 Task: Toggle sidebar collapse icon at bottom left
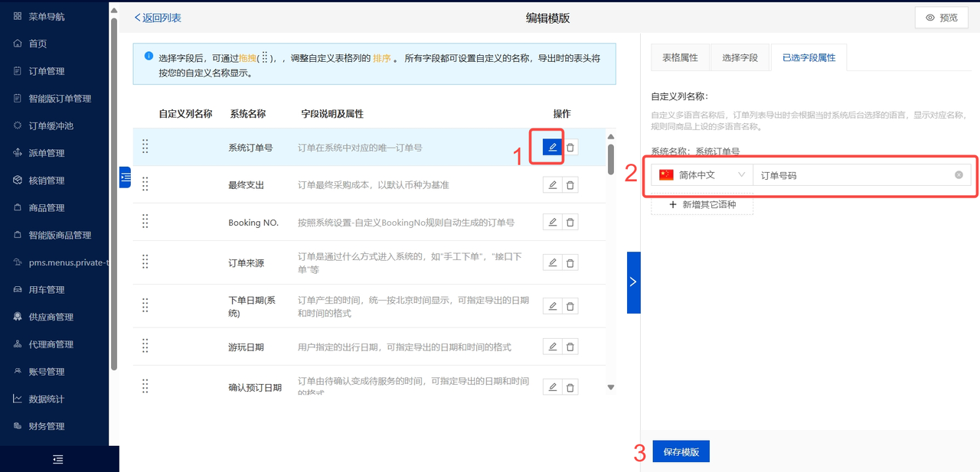coord(58,459)
